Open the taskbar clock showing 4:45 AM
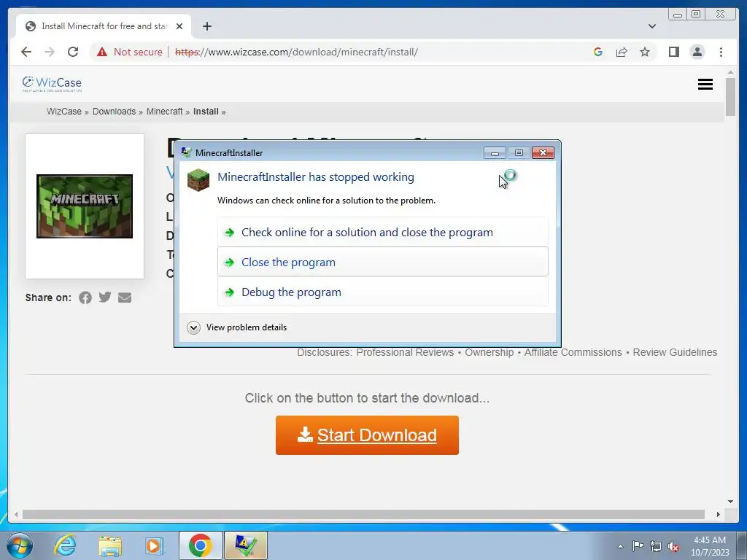Viewport: 747px width, 560px height. tap(710, 546)
